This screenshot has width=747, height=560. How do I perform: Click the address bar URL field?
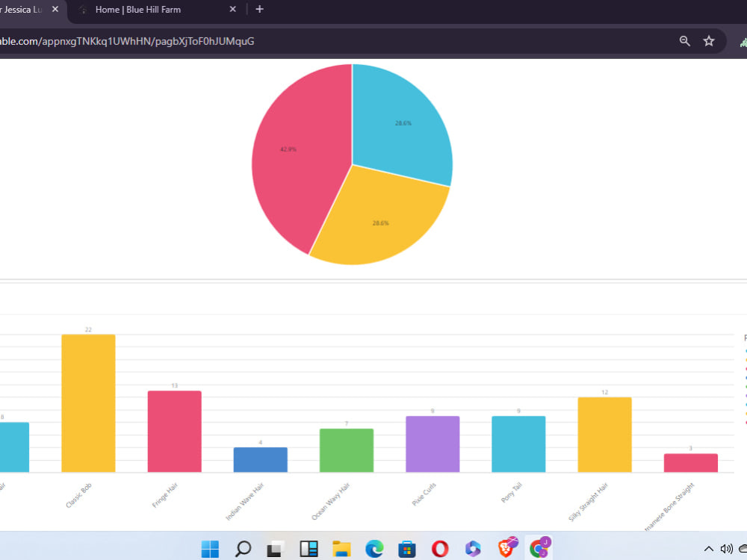coord(127,41)
